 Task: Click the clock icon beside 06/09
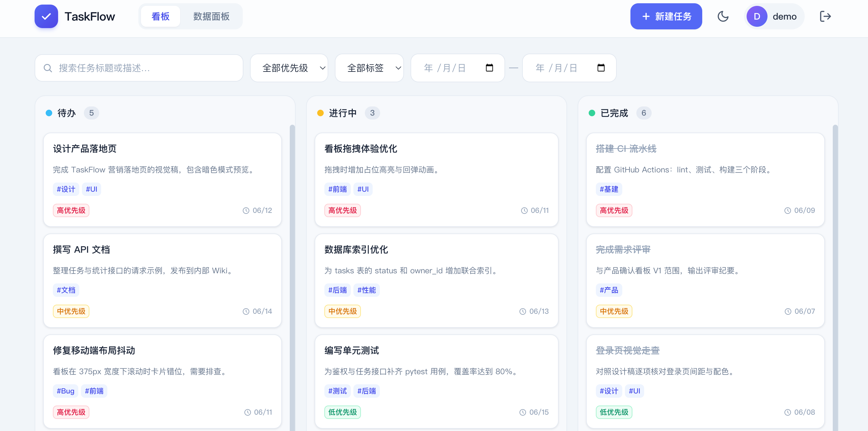tap(787, 211)
